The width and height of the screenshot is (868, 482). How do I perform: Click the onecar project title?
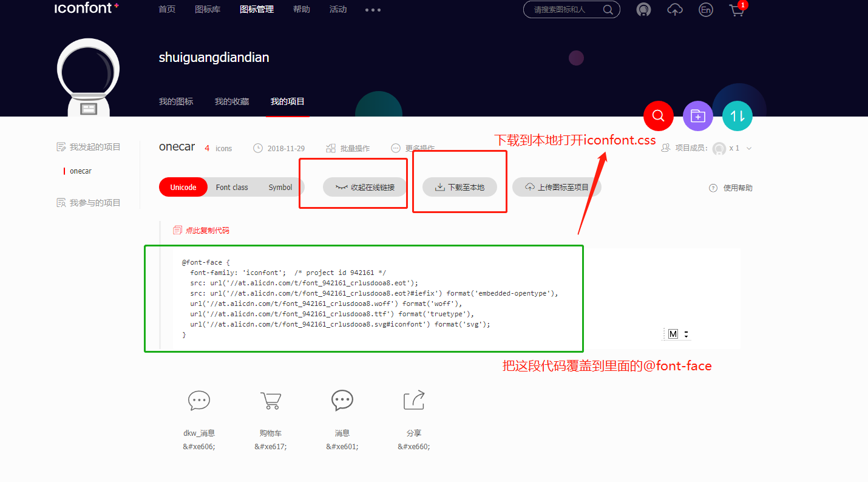tap(177, 147)
